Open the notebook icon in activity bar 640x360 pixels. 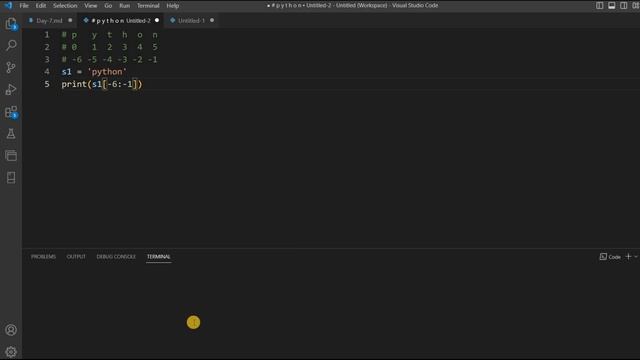point(11,178)
